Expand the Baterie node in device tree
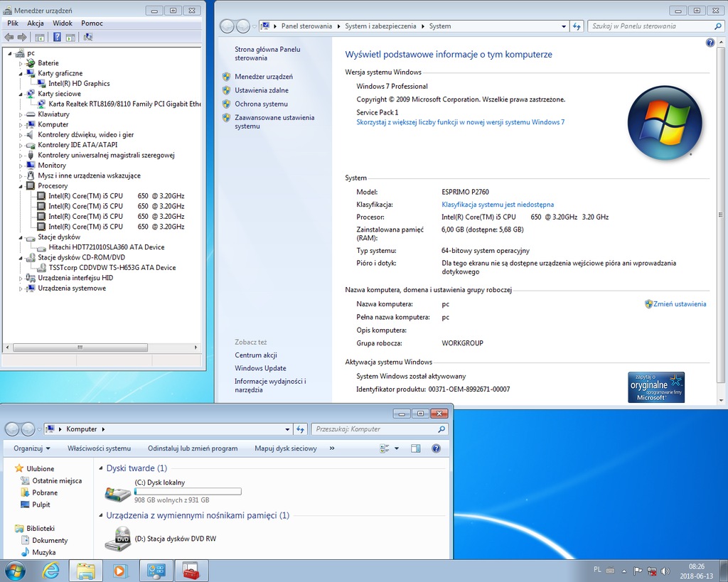Screen dimensions: 728x582 [21, 63]
